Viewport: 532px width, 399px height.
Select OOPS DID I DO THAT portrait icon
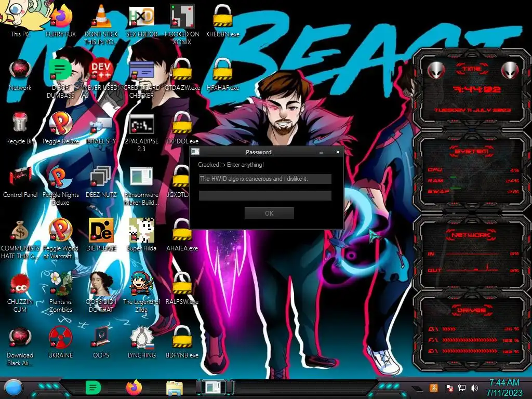click(x=101, y=291)
